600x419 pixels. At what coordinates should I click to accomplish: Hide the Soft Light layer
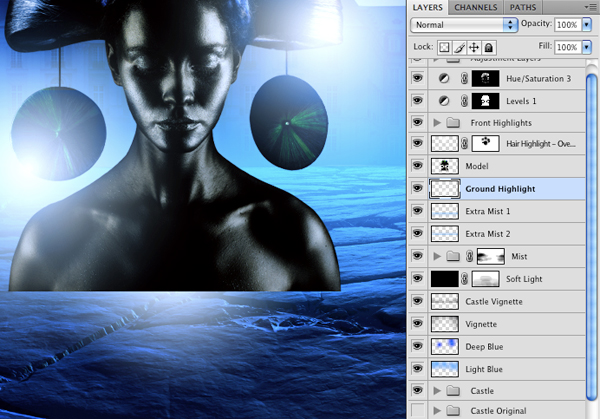pos(417,278)
